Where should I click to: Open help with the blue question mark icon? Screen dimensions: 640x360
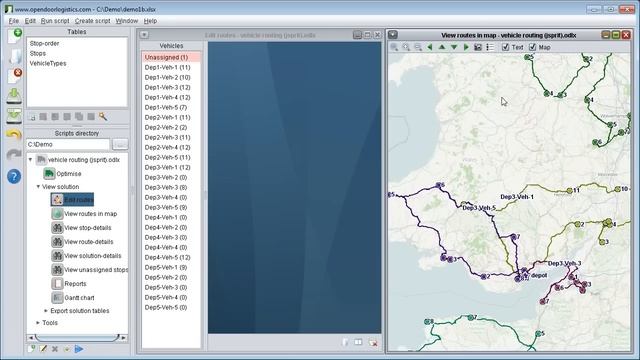click(14, 176)
